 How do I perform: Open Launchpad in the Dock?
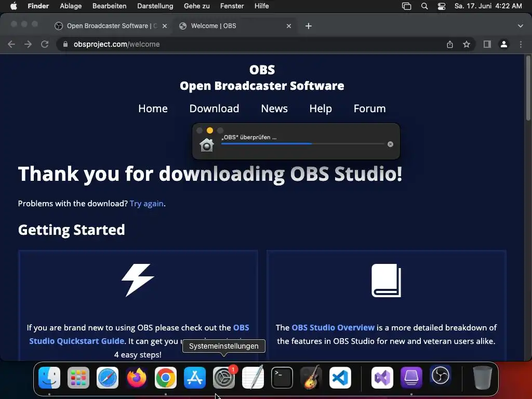pyautogui.click(x=78, y=378)
